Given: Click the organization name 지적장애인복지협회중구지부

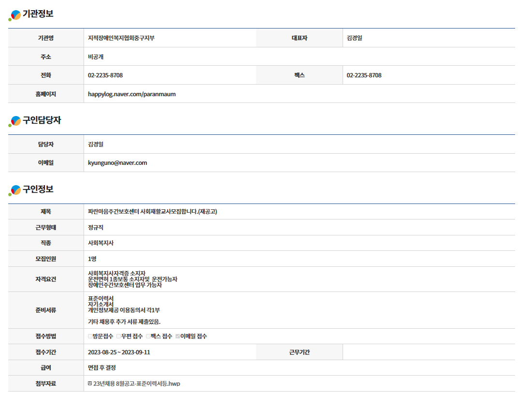Looking at the screenshot, I should pyautogui.click(x=121, y=38).
